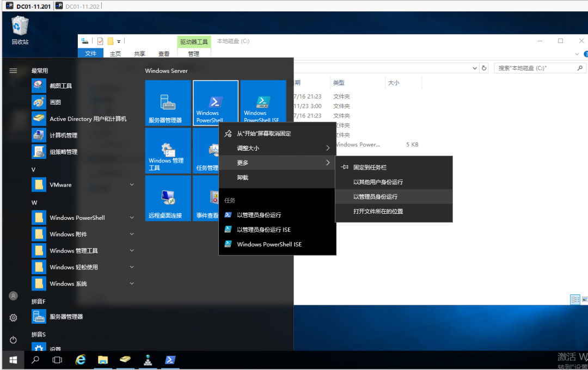Choose 固定到任务栏 in the submenu
This screenshot has width=588, height=370.
[x=394, y=167]
